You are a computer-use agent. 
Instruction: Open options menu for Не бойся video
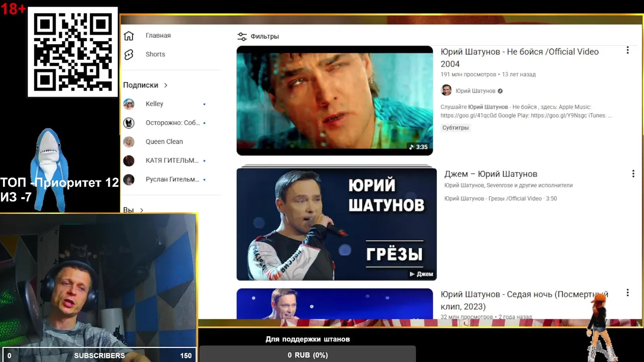click(627, 50)
